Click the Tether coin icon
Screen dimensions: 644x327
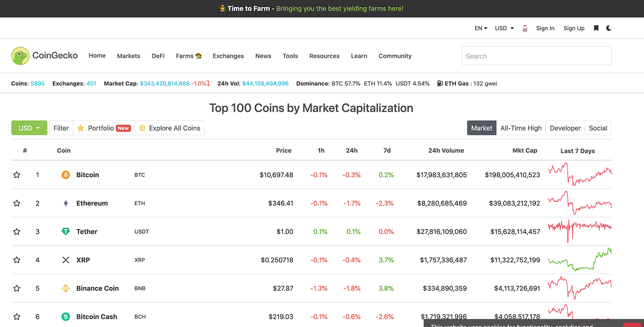tap(66, 232)
